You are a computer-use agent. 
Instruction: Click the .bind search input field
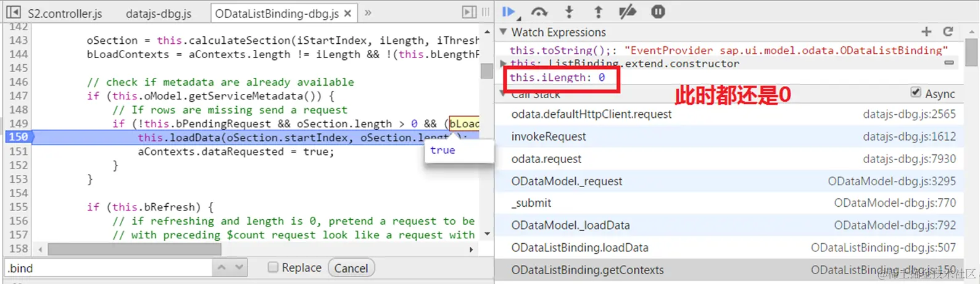pos(108,268)
